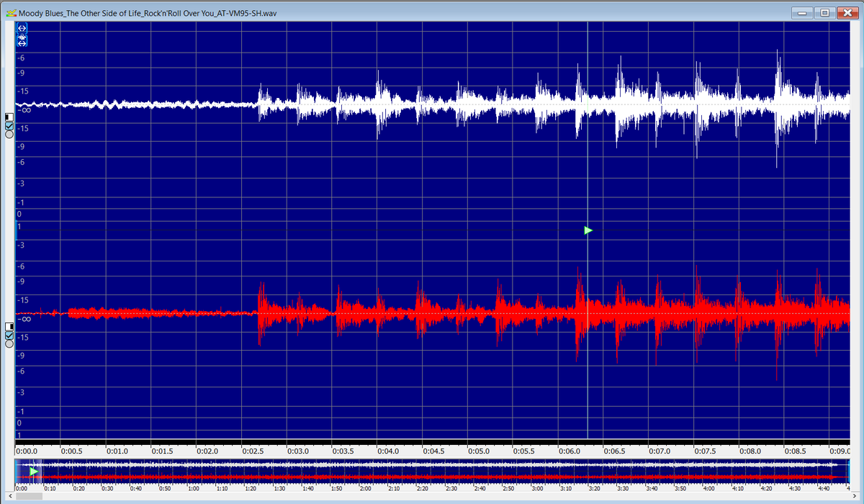864x504 pixels.
Task: Click the 1:00 mark on overview timeline
Action: click(x=194, y=488)
